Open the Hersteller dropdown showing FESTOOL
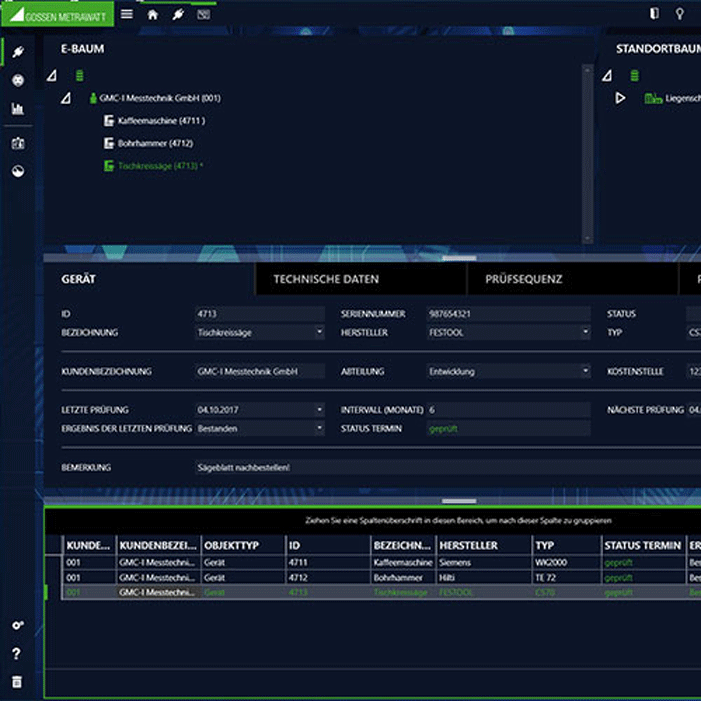 coord(585,333)
